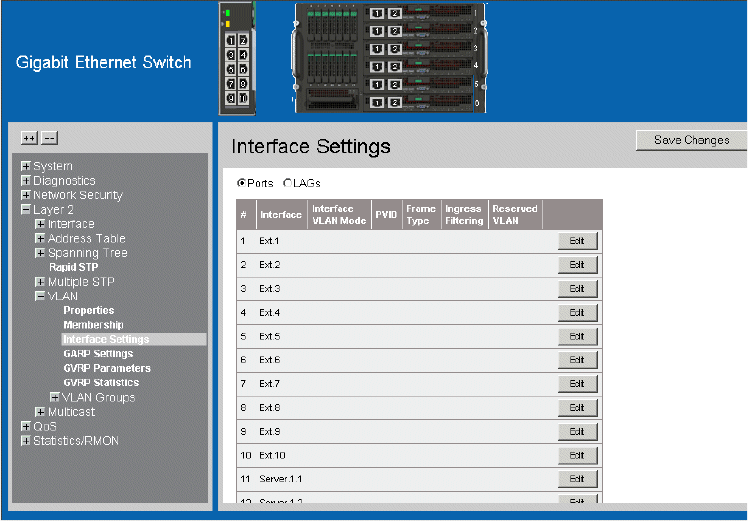Expand the Spanning Tree node
The height and width of the screenshot is (521, 748).
pyautogui.click(x=40, y=253)
